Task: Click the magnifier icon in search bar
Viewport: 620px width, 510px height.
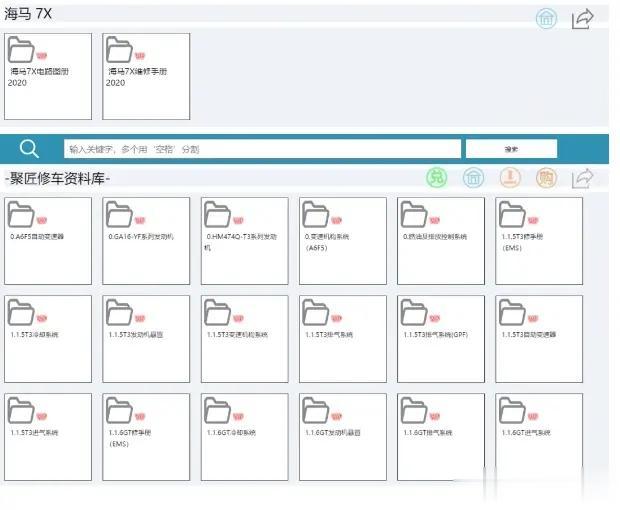Action: tap(29, 149)
